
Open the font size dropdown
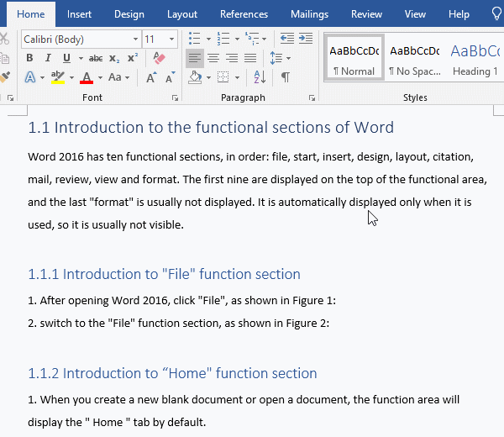172,39
